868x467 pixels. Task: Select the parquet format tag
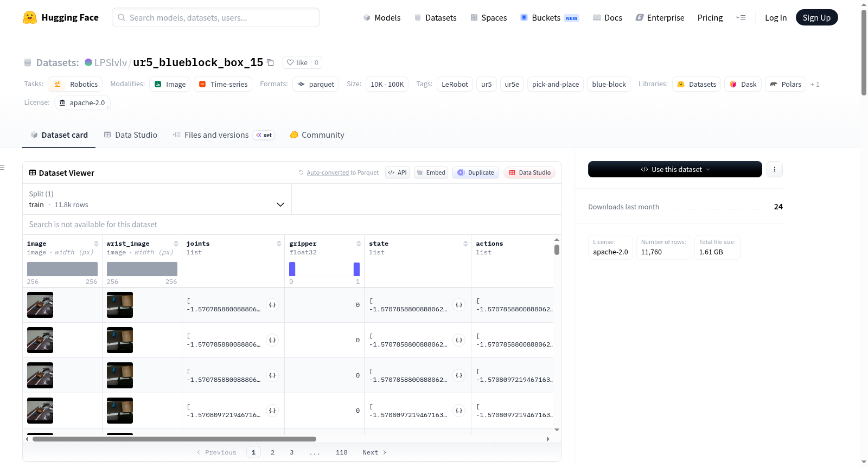coord(316,84)
